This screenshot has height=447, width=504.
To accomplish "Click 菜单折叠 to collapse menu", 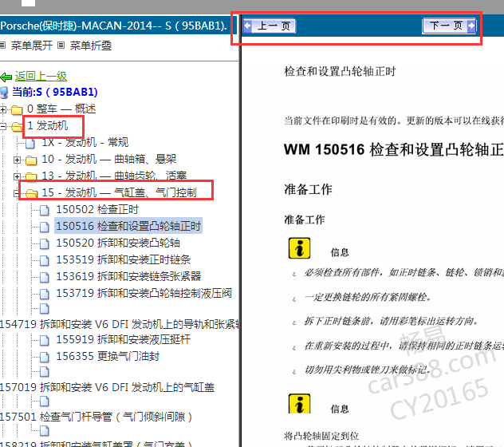I will pos(91,45).
